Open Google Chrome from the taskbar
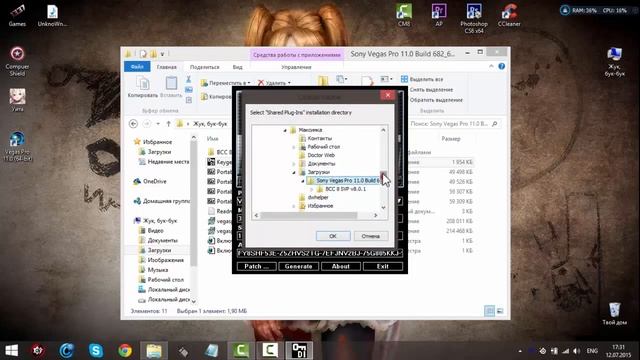The height and width of the screenshot is (360, 640). pyautogui.click(x=125, y=351)
